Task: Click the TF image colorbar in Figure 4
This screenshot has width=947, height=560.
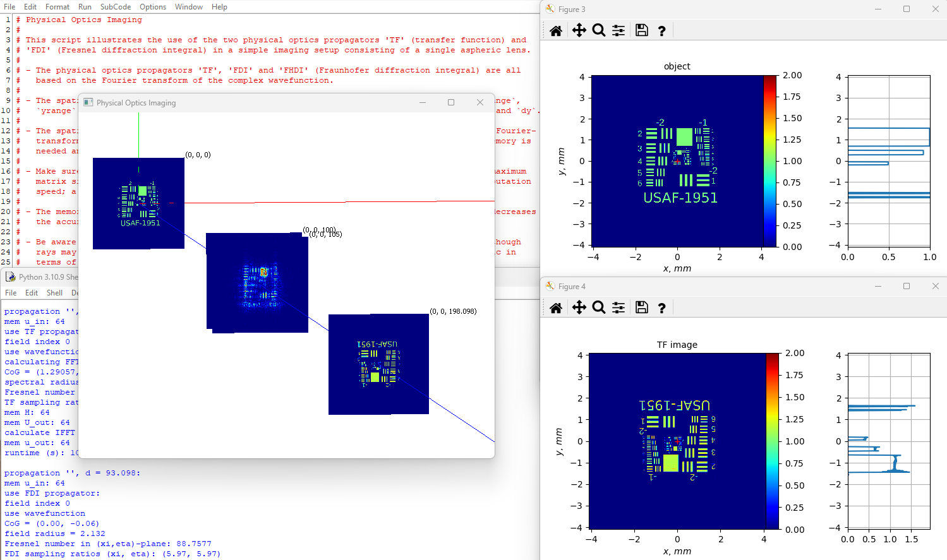Action: coord(772,441)
